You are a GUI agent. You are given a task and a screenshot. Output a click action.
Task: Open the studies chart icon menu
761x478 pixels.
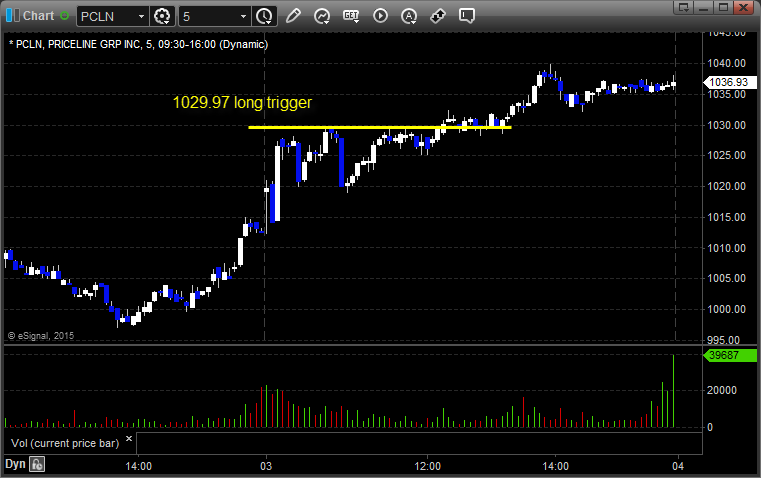[322, 16]
